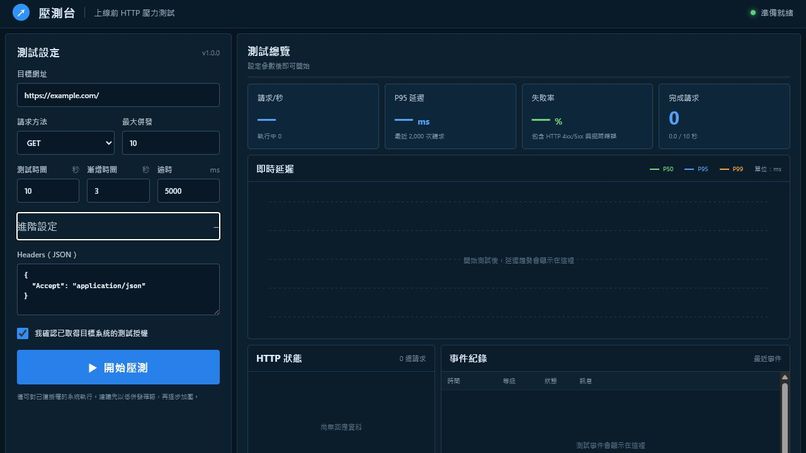The image size is (806, 453).
Task: Click the 壓測台 logo icon
Action: pos(21,12)
